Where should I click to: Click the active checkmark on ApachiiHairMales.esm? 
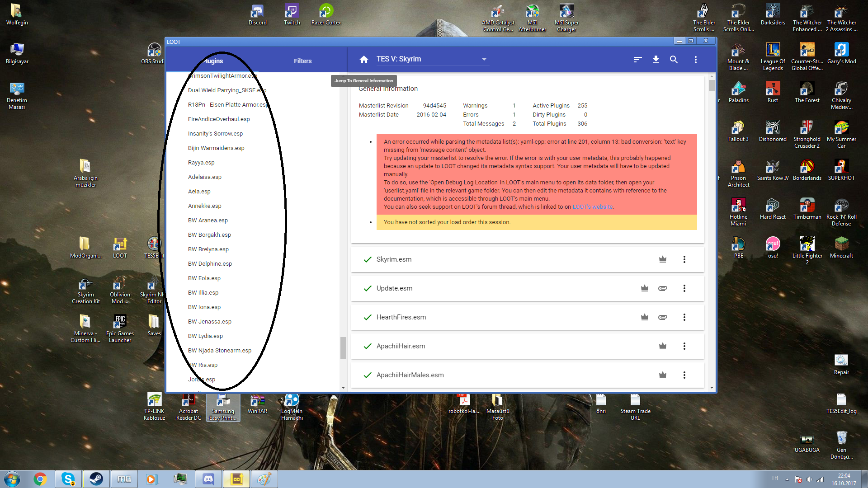coord(368,375)
